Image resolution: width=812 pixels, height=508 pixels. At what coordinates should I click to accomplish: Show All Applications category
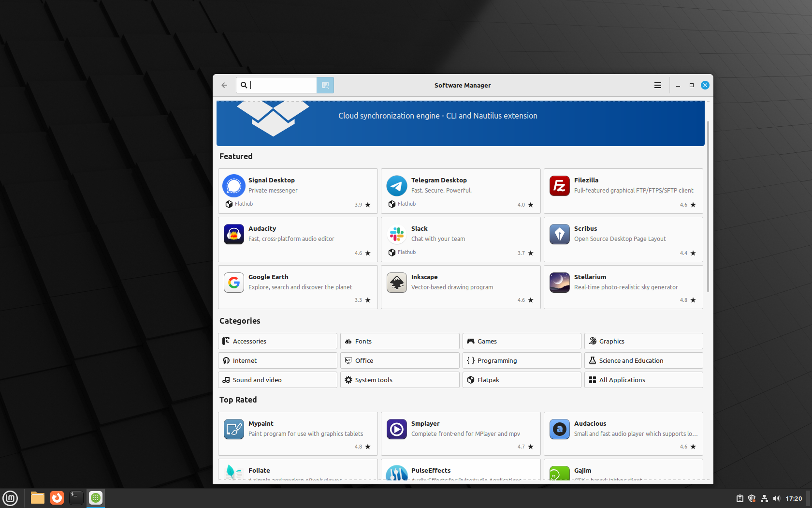644,380
